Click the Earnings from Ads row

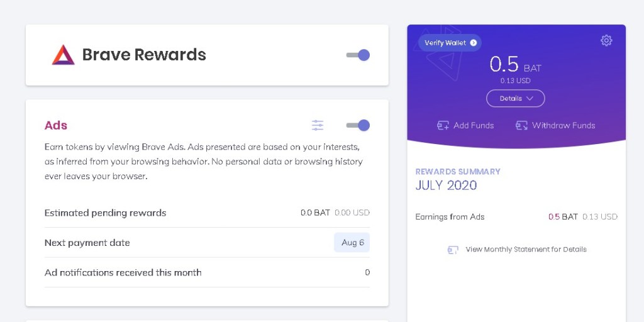[450, 217]
